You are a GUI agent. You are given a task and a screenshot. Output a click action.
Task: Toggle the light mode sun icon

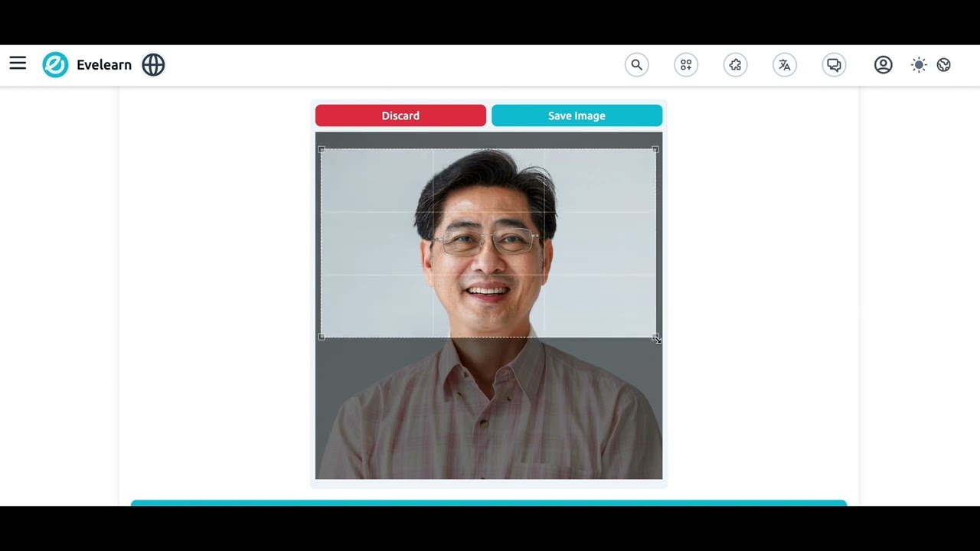(x=919, y=65)
